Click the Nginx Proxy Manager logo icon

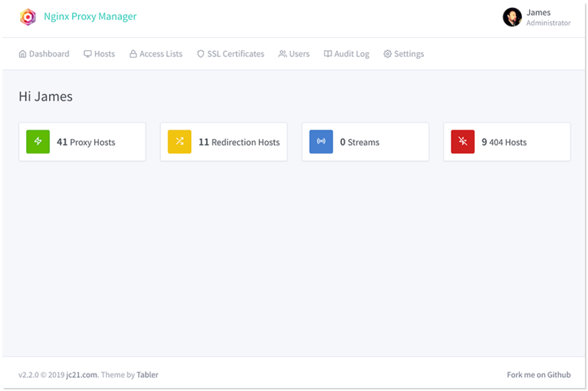click(28, 17)
